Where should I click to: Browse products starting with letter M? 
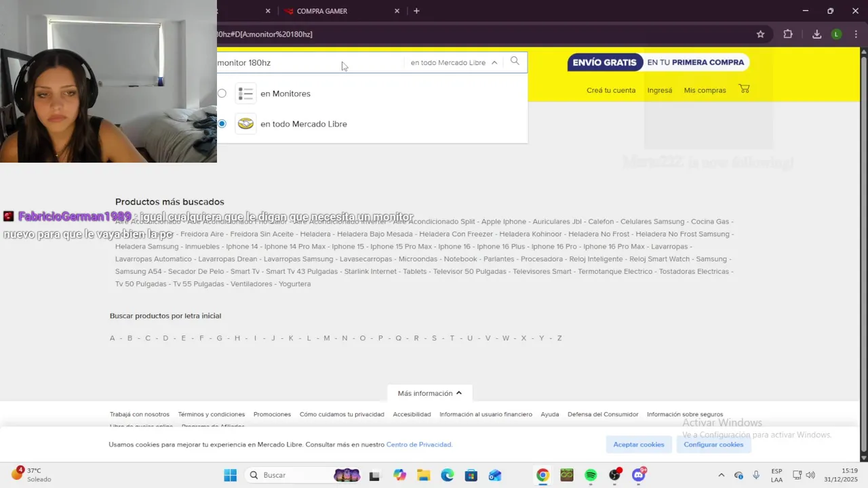[x=326, y=338]
